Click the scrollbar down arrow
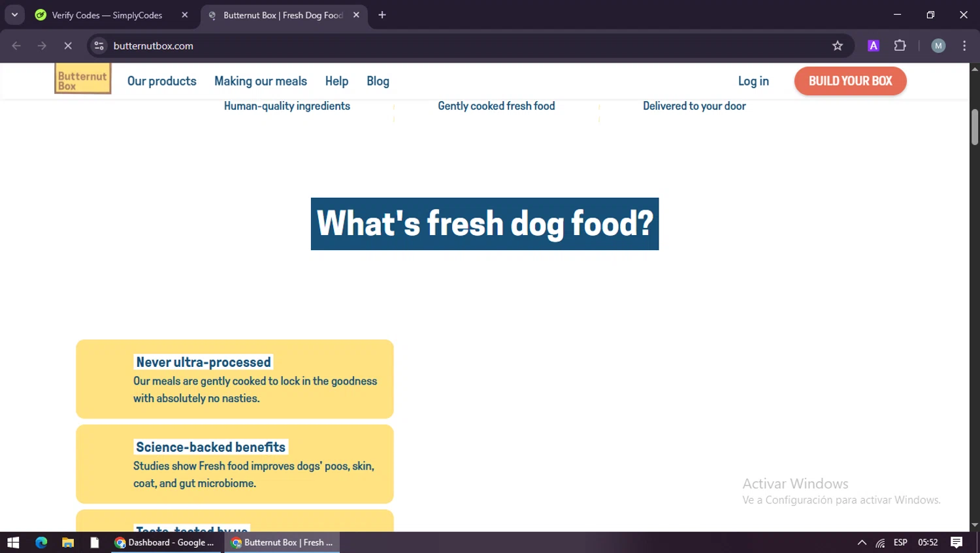 [x=975, y=525]
